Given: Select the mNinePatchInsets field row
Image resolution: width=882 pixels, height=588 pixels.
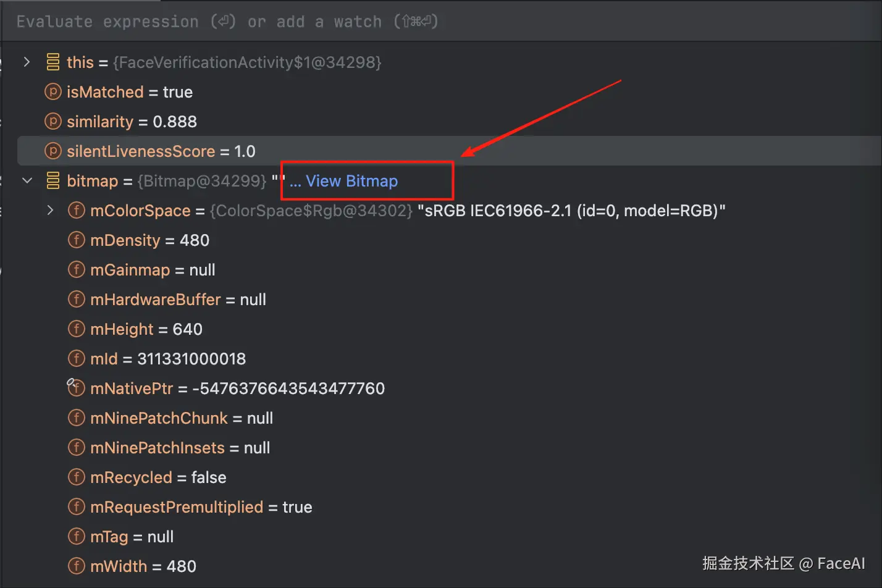Looking at the screenshot, I should pos(180,448).
